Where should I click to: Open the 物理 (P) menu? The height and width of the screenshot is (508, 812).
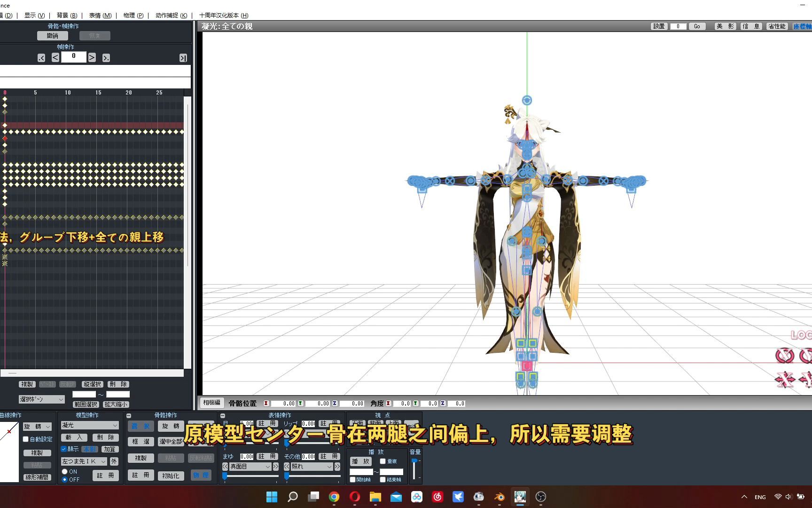(x=133, y=15)
